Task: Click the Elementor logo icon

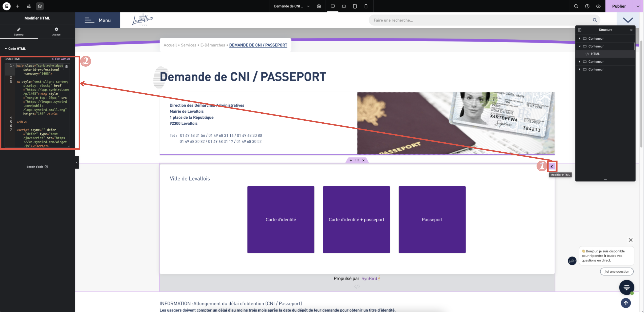Action: click(7, 6)
